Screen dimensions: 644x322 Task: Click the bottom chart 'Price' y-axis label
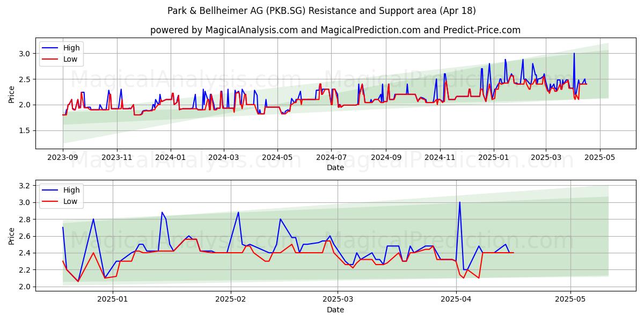tap(12, 235)
